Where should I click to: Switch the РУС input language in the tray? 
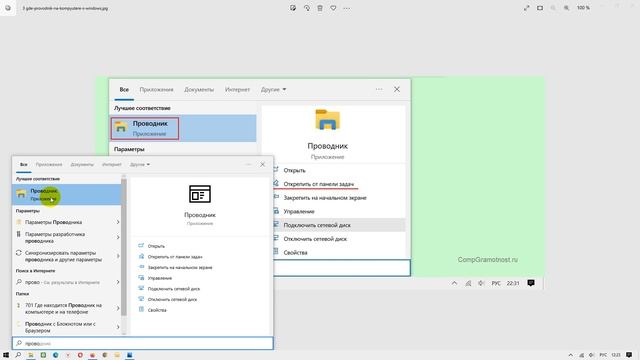coord(603,355)
